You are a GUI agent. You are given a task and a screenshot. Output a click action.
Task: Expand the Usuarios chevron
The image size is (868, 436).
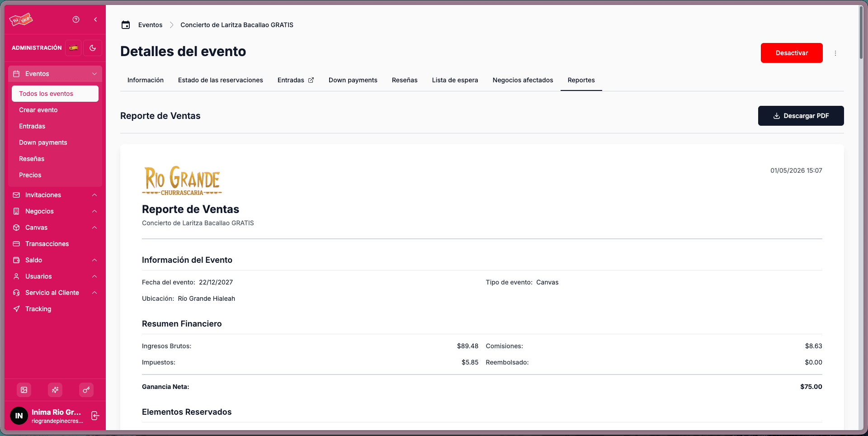(94, 276)
